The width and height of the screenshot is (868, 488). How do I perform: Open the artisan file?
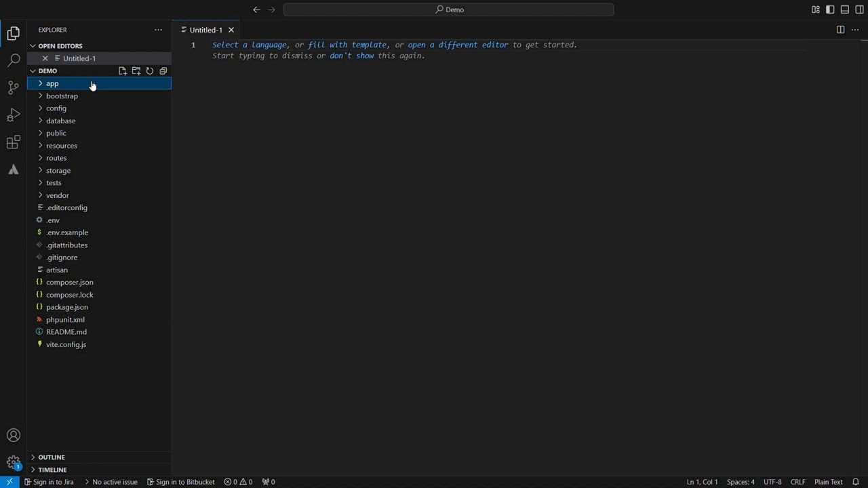click(99, 270)
